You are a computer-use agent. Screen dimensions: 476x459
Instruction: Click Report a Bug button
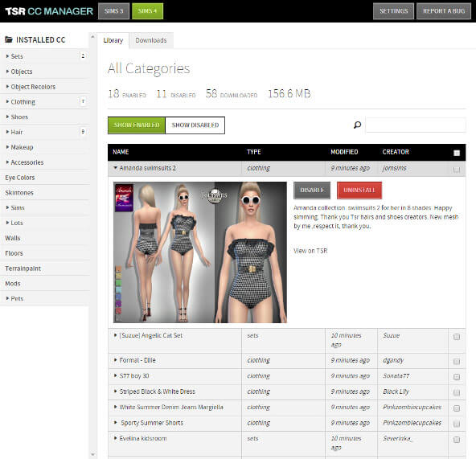[x=444, y=11]
